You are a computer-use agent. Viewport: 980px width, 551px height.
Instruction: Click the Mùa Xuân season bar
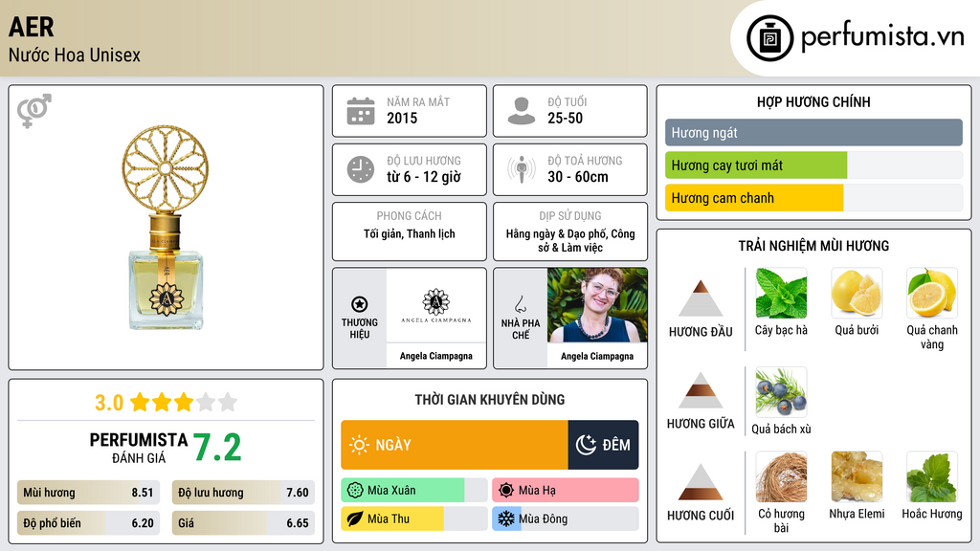(x=413, y=491)
